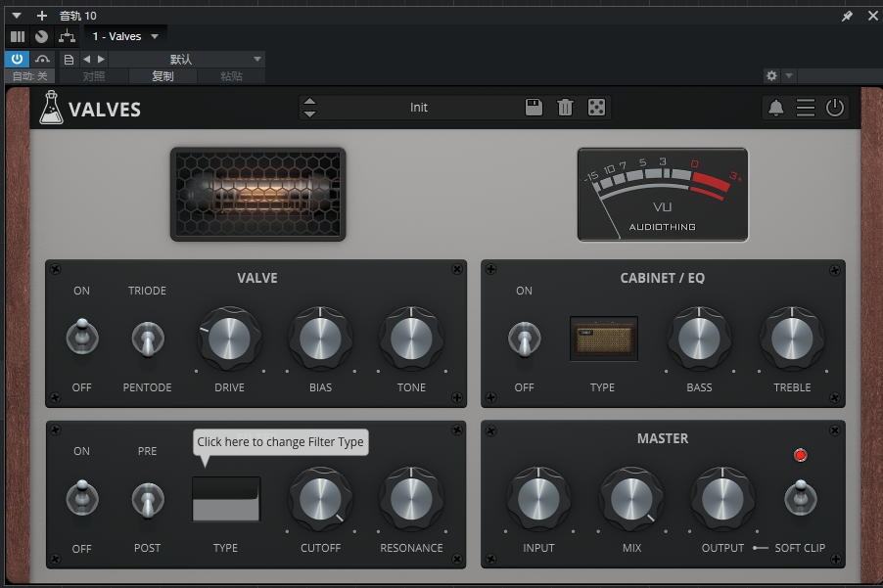Randomize settings with dice icon

(596, 107)
